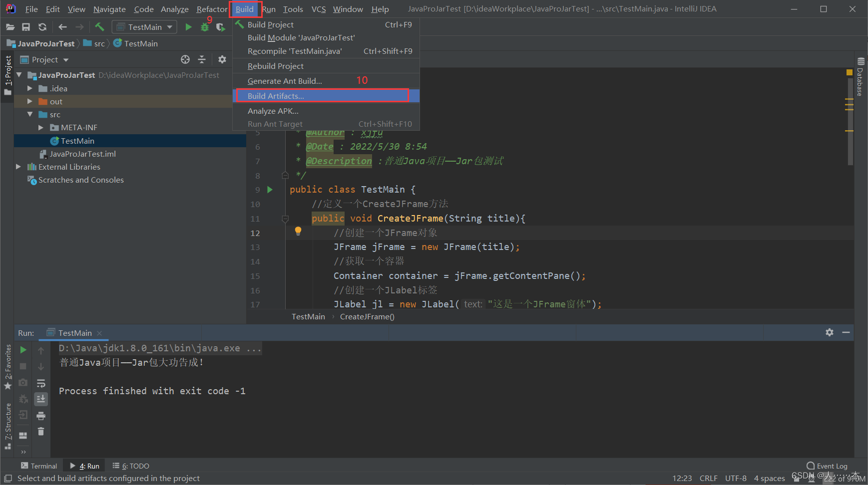The height and width of the screenshot is (485, 868).
Task: Choose Recompile 'TestMain.java' entry
Action: (x=326, y=51)
